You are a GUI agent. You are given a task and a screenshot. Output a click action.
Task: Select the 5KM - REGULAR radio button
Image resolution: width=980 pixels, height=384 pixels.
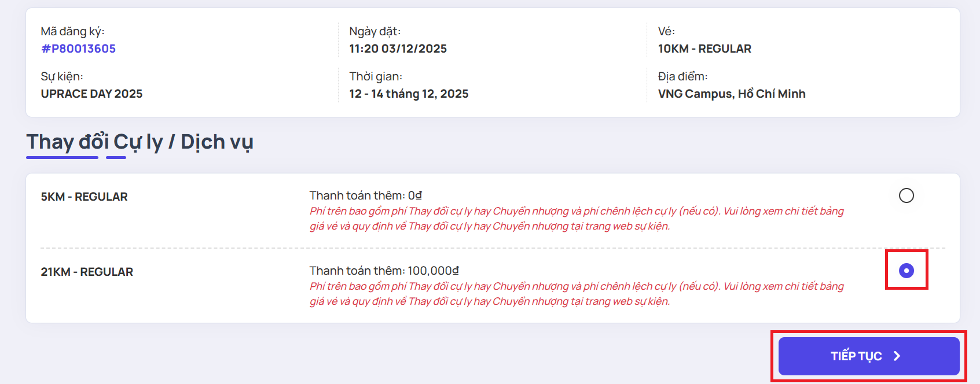tap(906, 195)
